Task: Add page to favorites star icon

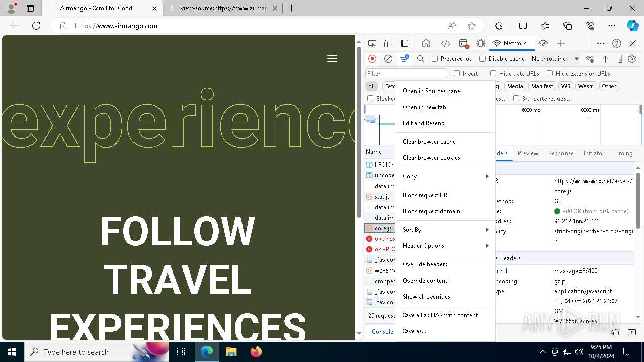Action: click(472, 26)
